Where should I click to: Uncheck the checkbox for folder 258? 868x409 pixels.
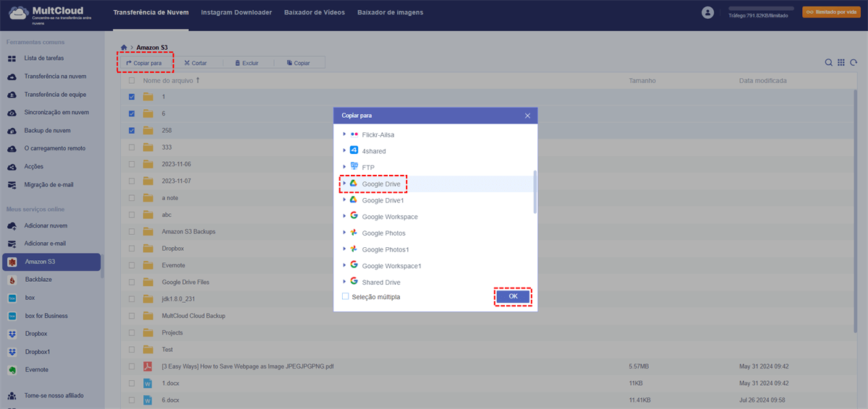point(132,130)
